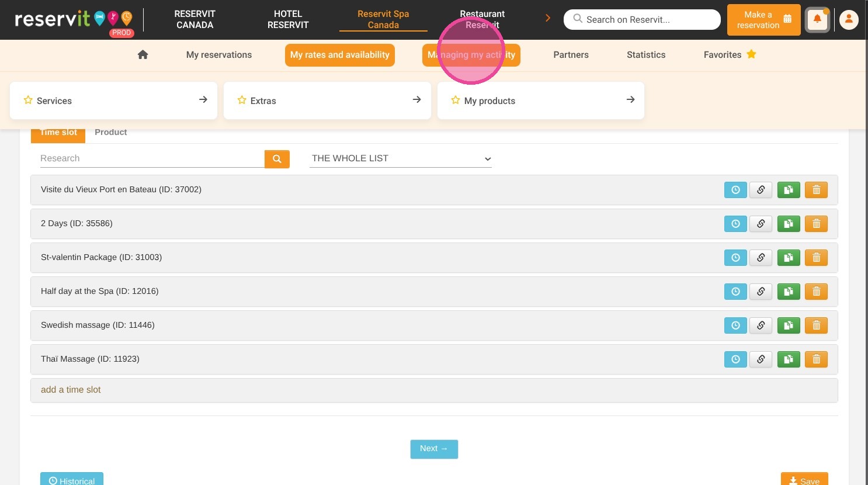Switch to HOTEL RESERVIT

[288, 19]
